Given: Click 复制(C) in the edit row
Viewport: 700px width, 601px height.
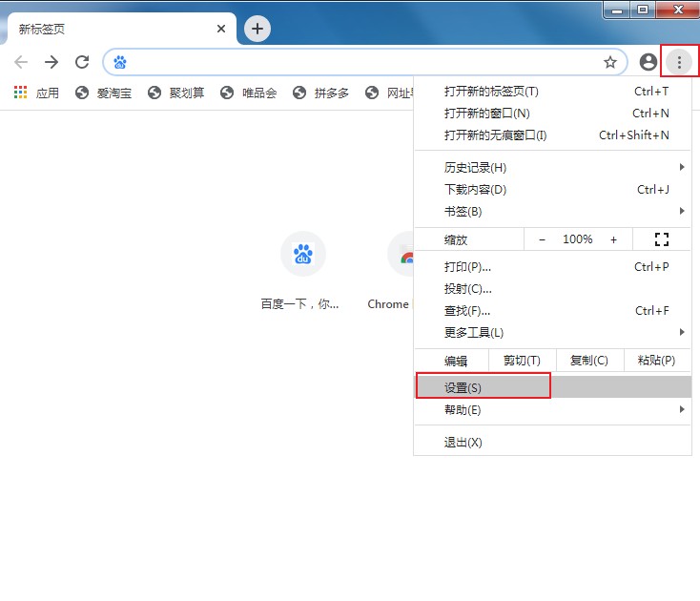Looking at the screenshot, I should click(x=589, y=361).
